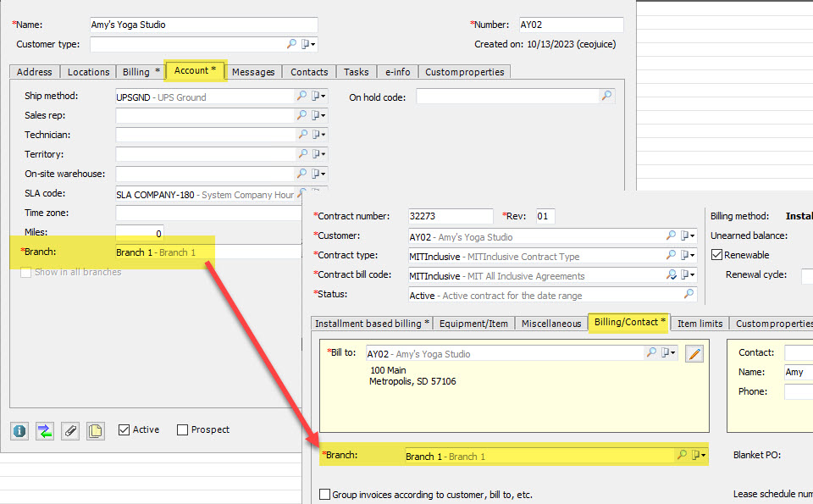Switch to the Equipment/Item tab
Screen dimensions: 813x504
[473, 324]
